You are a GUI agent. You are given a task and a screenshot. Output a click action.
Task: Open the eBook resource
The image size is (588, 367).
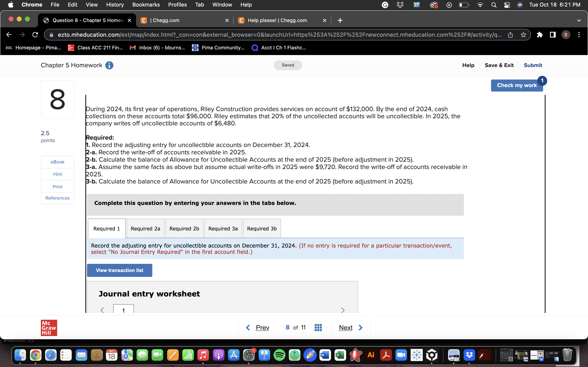[57, 162]
